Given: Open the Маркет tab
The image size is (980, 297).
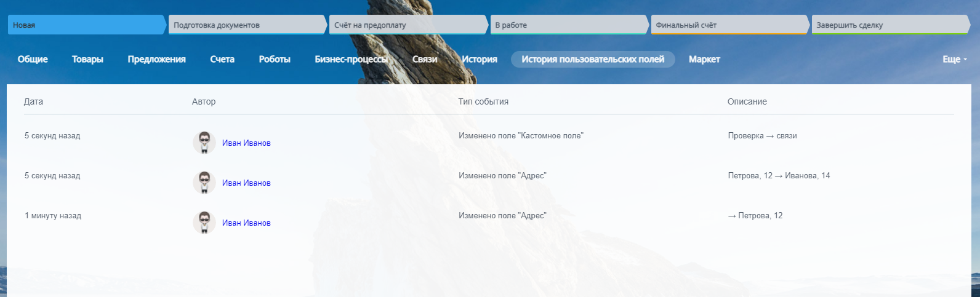Looking at the screenshot, I should click(704, 60).
